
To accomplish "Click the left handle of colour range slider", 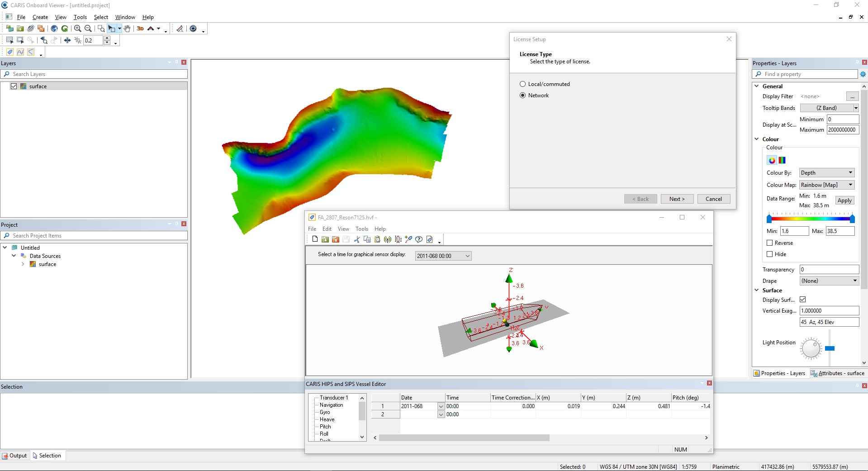I will click(769, 219).
